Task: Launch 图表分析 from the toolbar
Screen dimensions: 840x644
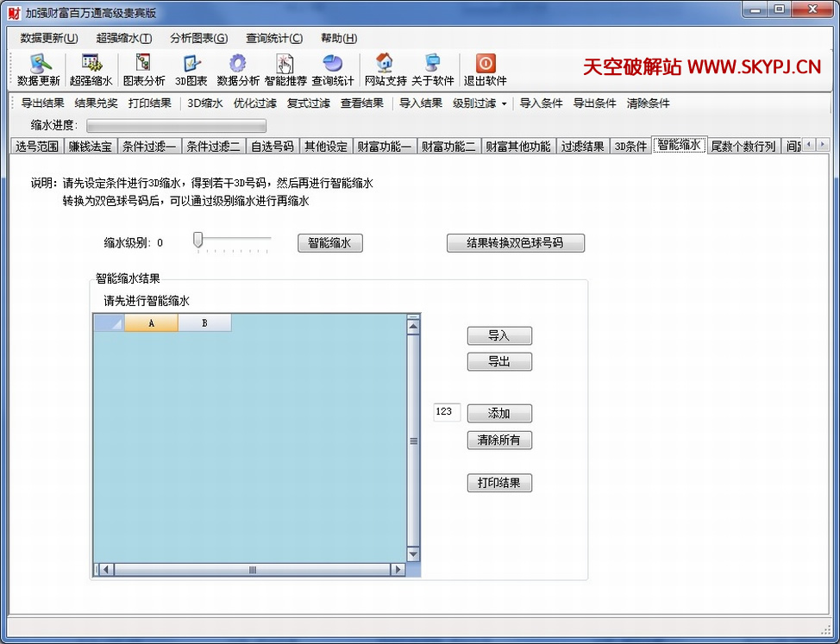Action: [143, 65]
